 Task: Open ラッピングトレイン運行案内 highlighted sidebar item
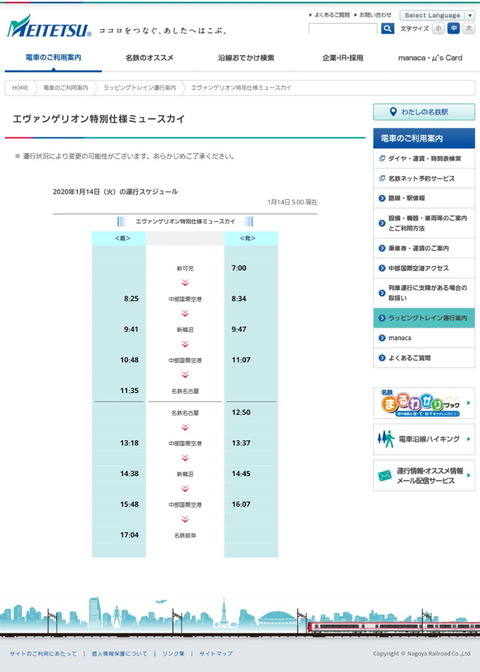[424, 318]
